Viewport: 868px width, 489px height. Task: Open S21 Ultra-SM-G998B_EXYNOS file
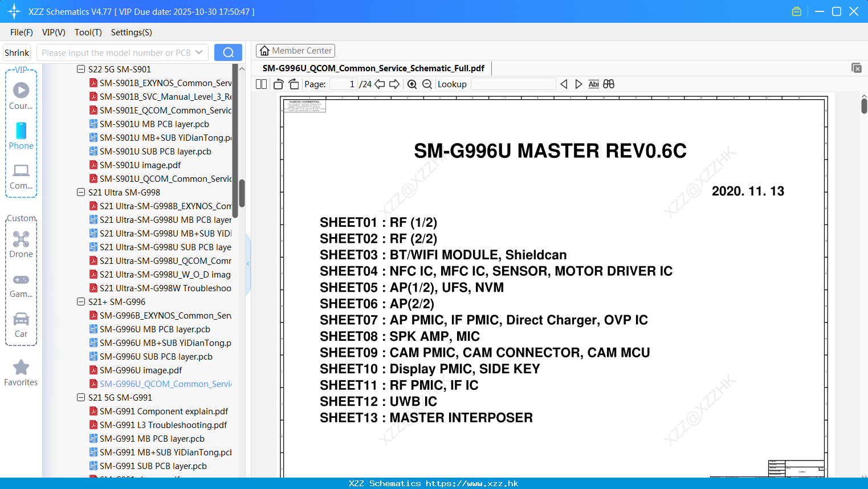click(160, 206)
